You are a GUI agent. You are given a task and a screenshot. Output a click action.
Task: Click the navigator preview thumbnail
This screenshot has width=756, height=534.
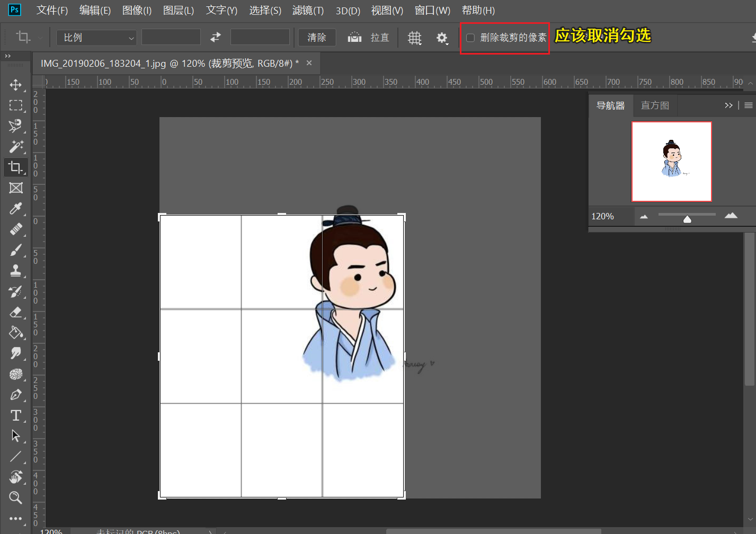(671, 162)
